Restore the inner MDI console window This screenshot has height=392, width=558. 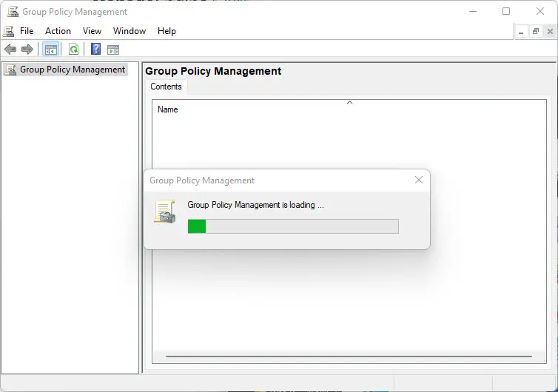point(536,32)
